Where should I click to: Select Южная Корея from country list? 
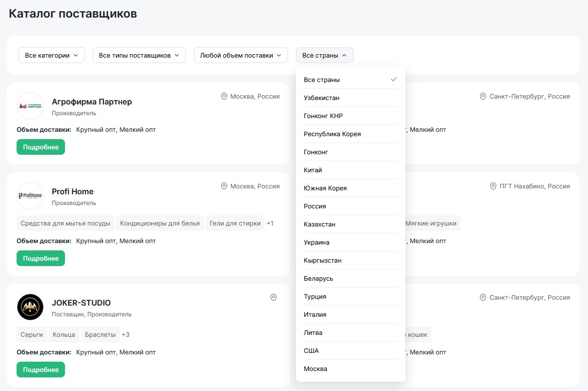point(350,188)
